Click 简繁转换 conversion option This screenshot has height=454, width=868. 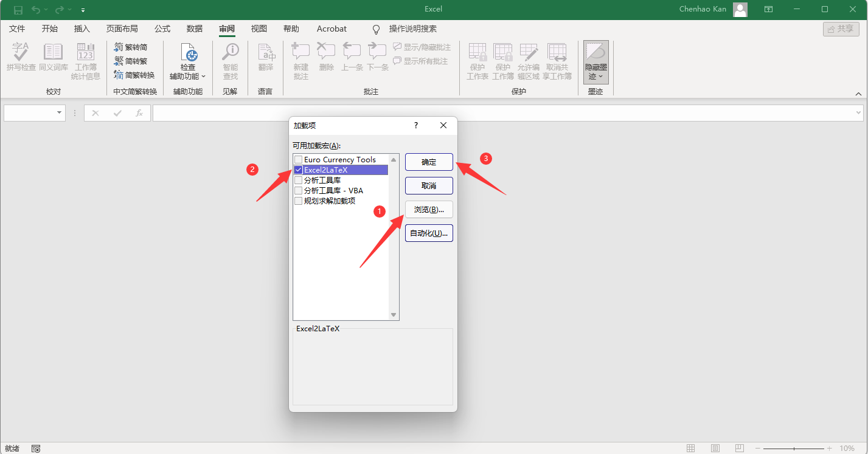coord(134,75)
